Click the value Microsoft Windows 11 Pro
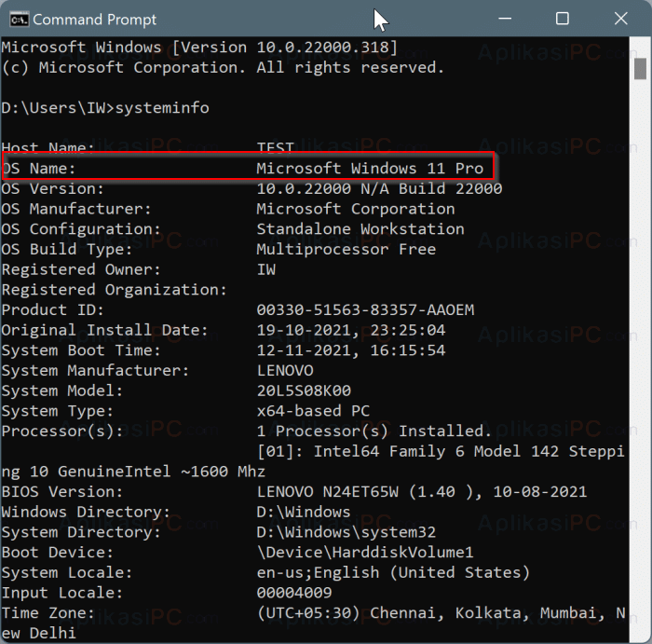The width and height of the screenshot is (652, 644). pyautogui.click(x=370, y=169)
